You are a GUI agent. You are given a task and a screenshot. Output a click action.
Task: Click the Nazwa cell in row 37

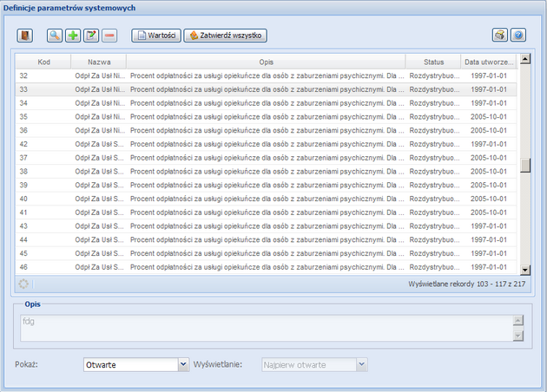pos(99,158)
